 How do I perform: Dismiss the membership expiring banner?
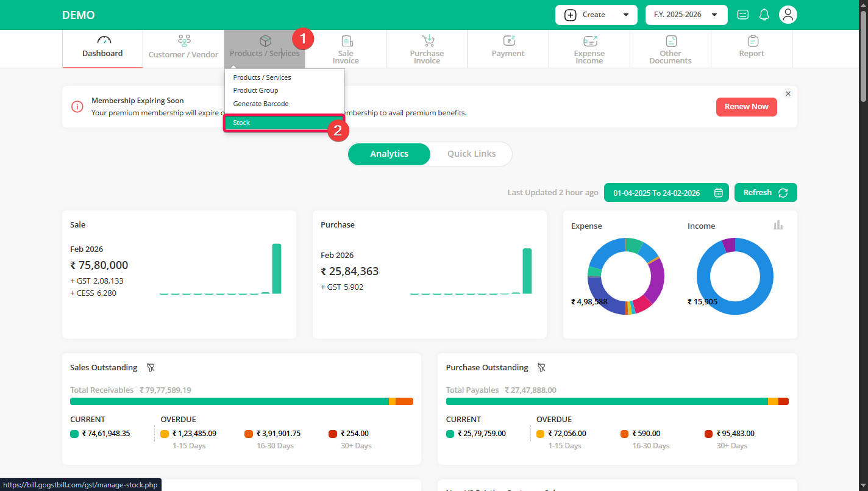tap(788, 93)
